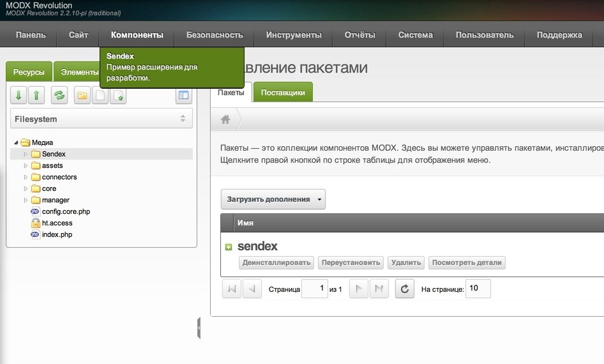604x364 pixels.
Task: Click the panel layout icon in tree toolbar
Action: click(x=184, y=95)
